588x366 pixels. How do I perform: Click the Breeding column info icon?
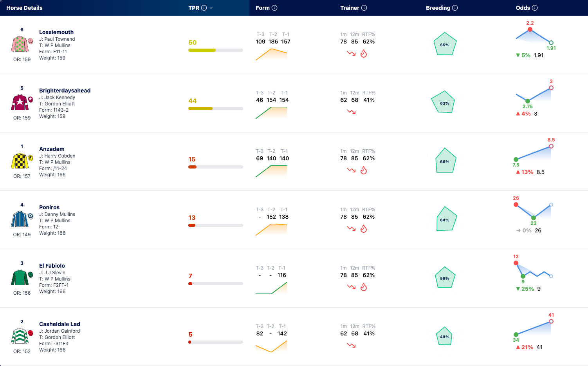[x=455, y=8]
